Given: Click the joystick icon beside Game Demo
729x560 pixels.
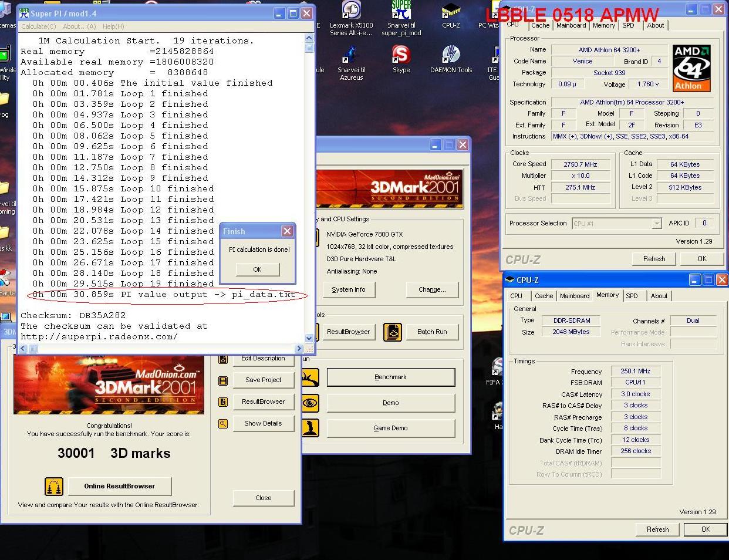Looking at the screenshot, I should tap(310, 427).
